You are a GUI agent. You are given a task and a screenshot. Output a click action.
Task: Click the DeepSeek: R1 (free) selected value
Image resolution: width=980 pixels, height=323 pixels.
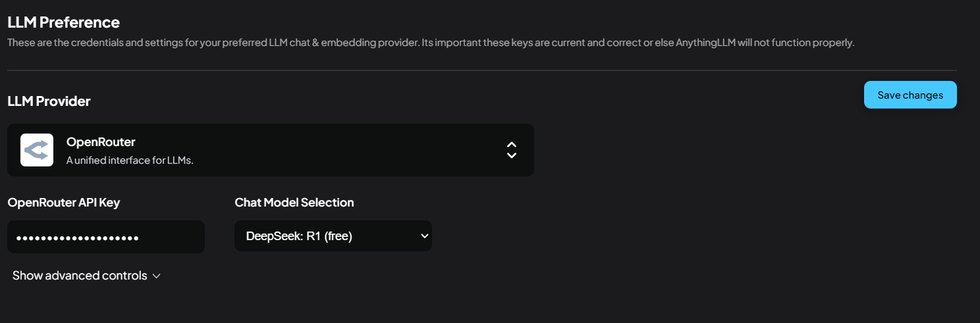299,236
